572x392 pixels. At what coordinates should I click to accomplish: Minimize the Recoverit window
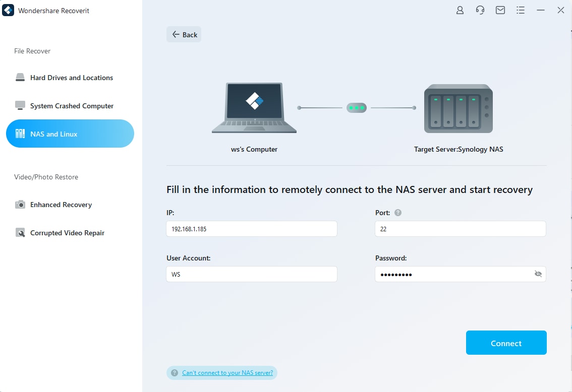click(x=541, y=10)
